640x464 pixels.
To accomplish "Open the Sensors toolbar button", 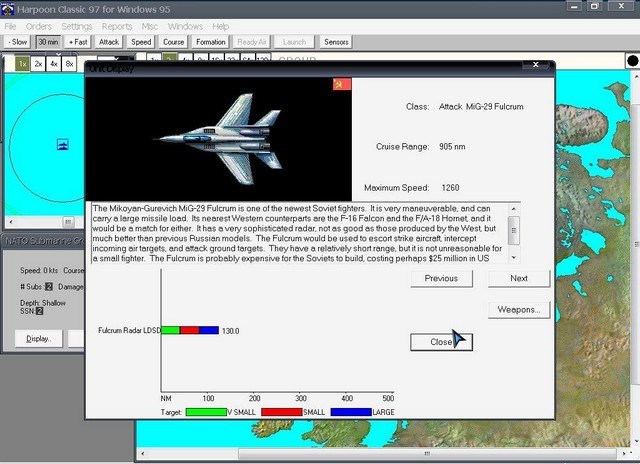I will 336,42.
